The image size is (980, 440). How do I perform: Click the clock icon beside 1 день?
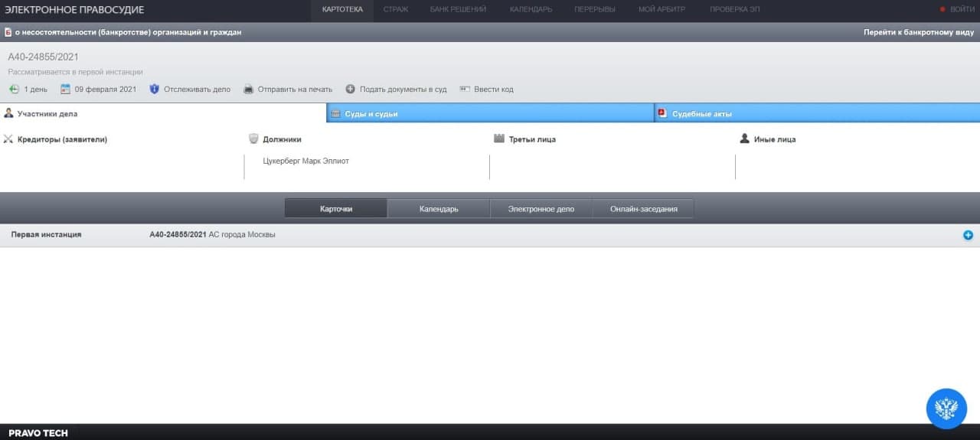[x=14, y=89]
